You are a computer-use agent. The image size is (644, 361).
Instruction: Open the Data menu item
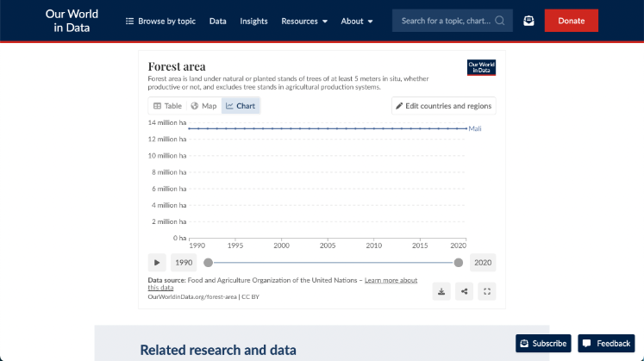(218, 21)
